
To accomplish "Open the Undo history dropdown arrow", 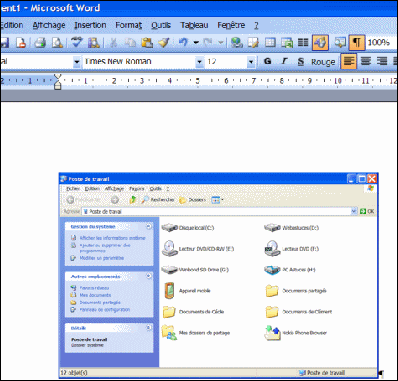I will pyautogui.click(x=196, y=43).
